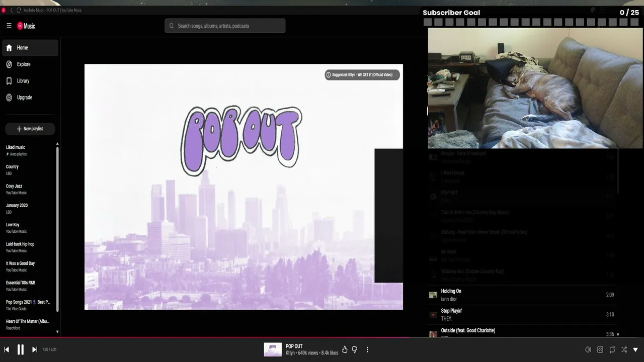The image size is (644, 362).
Task: Click the POP OUT song title in the player bar
Action: pos(294,346)
